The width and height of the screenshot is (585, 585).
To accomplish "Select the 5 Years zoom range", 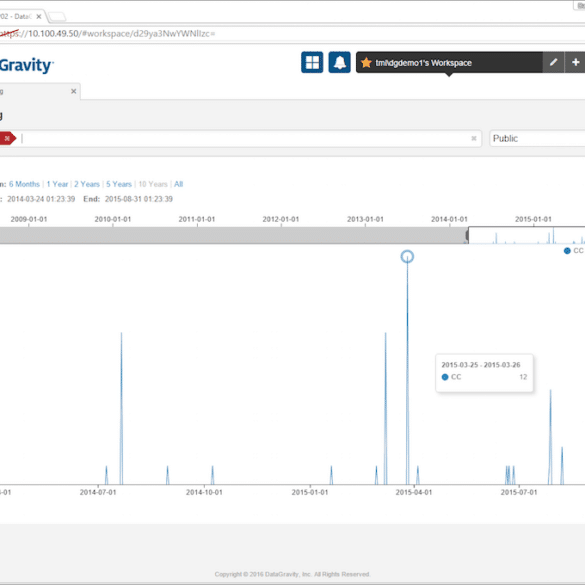I will (x=119, y=184).
